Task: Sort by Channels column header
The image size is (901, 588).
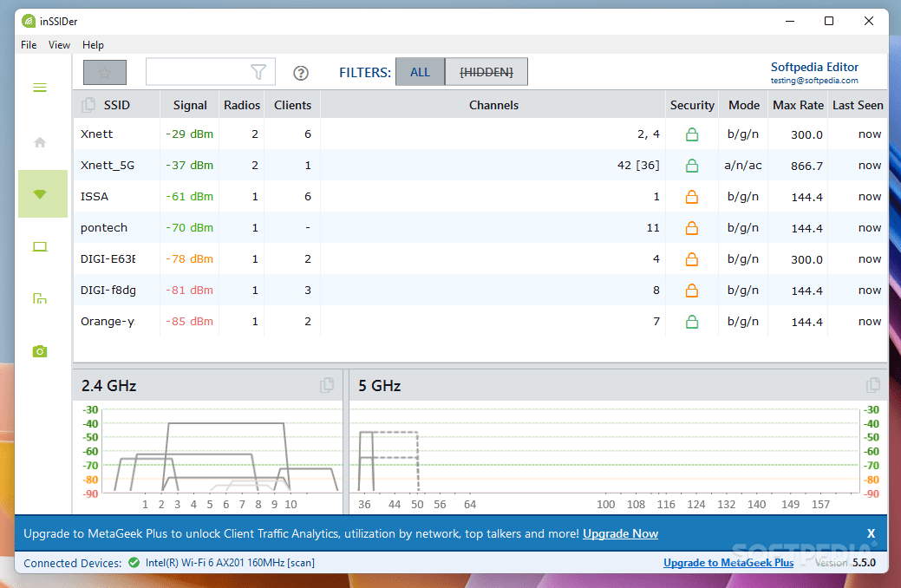Action: pos(493,105)
